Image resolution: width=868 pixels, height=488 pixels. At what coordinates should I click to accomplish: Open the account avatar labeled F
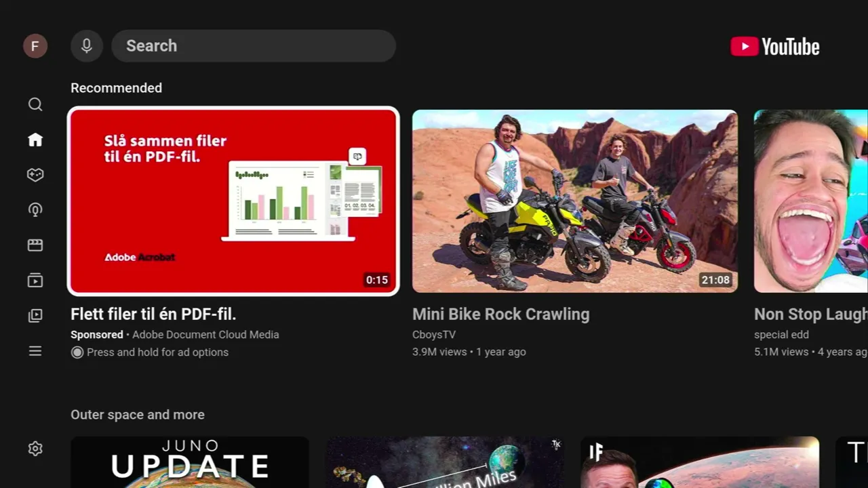pyautogui.click(x=35, y=46)
